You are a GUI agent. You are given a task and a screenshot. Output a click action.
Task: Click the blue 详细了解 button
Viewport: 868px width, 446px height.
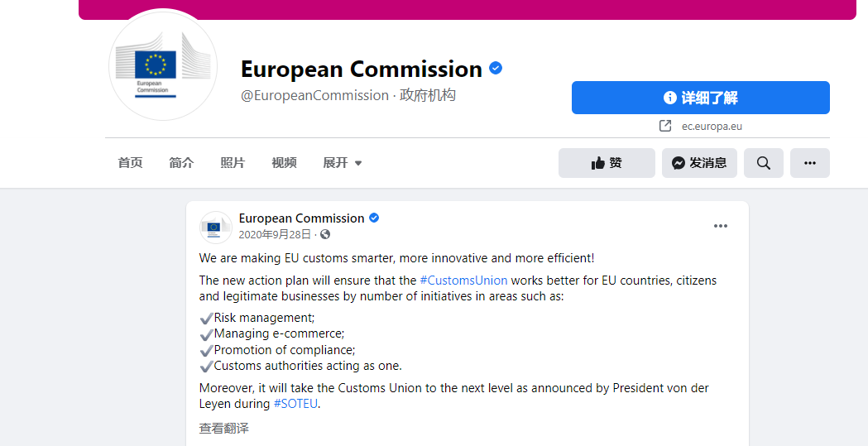700,98
